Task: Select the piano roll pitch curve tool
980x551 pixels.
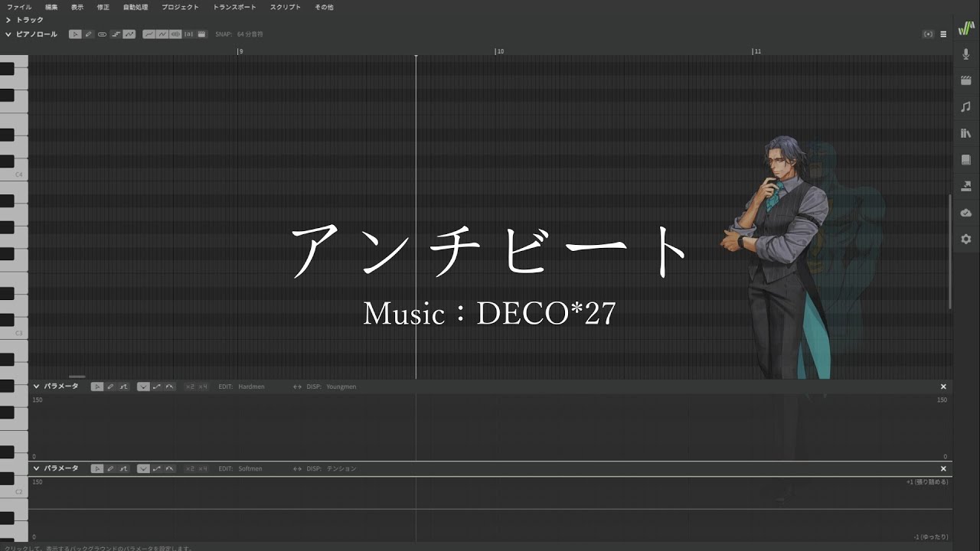Action: tap(129, 34)
